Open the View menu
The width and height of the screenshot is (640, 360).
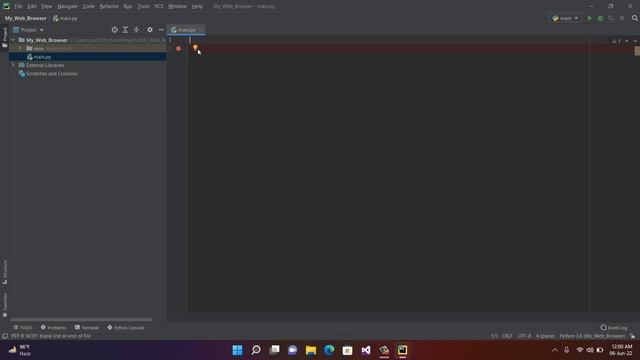(x=47, y=7)
